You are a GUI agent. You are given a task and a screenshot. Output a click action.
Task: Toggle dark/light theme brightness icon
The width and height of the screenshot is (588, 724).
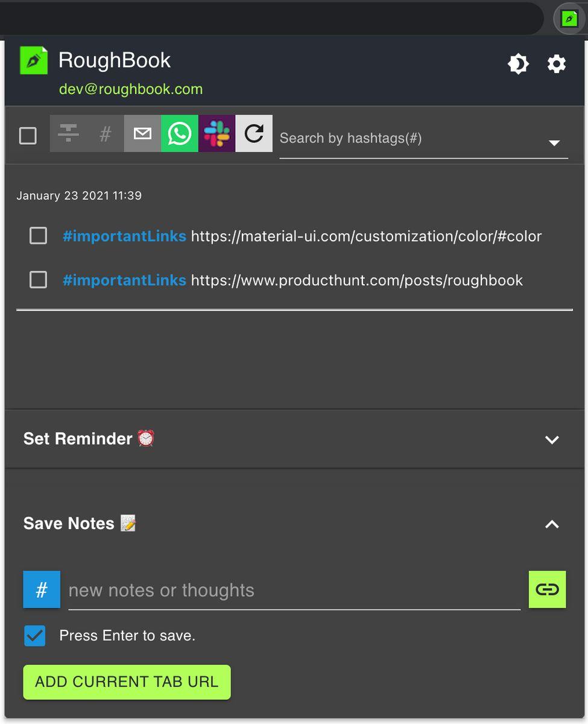click(x=518, y=64)
